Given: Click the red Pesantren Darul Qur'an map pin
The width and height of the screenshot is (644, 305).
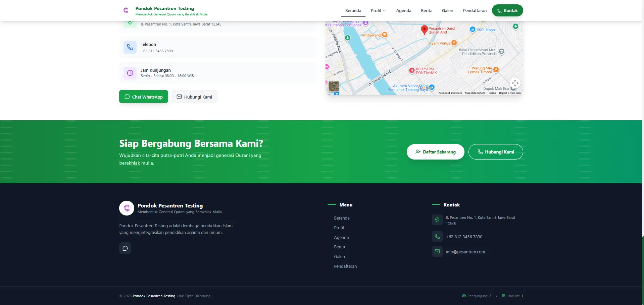Looking at the screenshot, I should (x=424, y=29).
